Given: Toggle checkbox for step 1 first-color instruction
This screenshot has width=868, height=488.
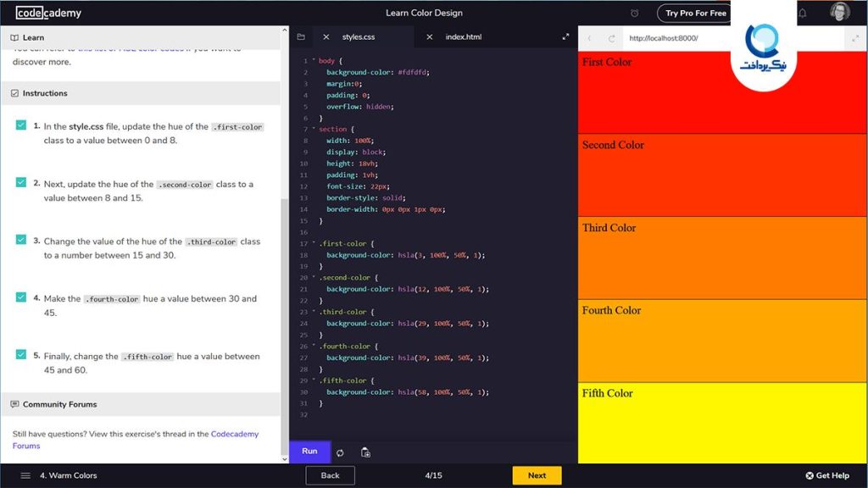Looking at the screenshot, I should click(x=21, y=125).
